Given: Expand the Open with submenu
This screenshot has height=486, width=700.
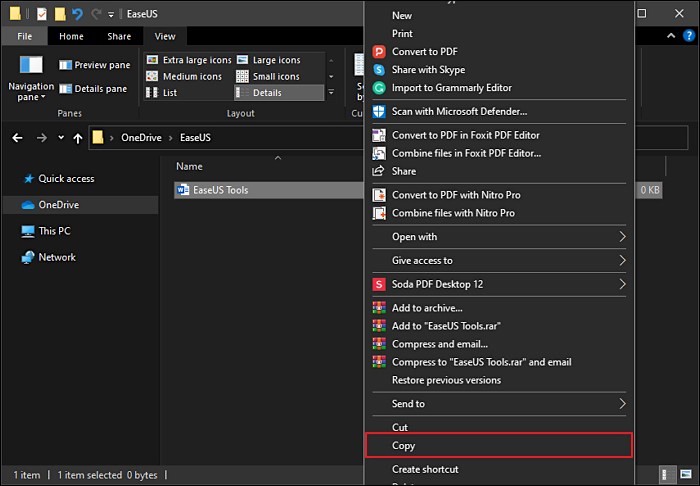Looking at the screenshot, I should click(622, 237).
